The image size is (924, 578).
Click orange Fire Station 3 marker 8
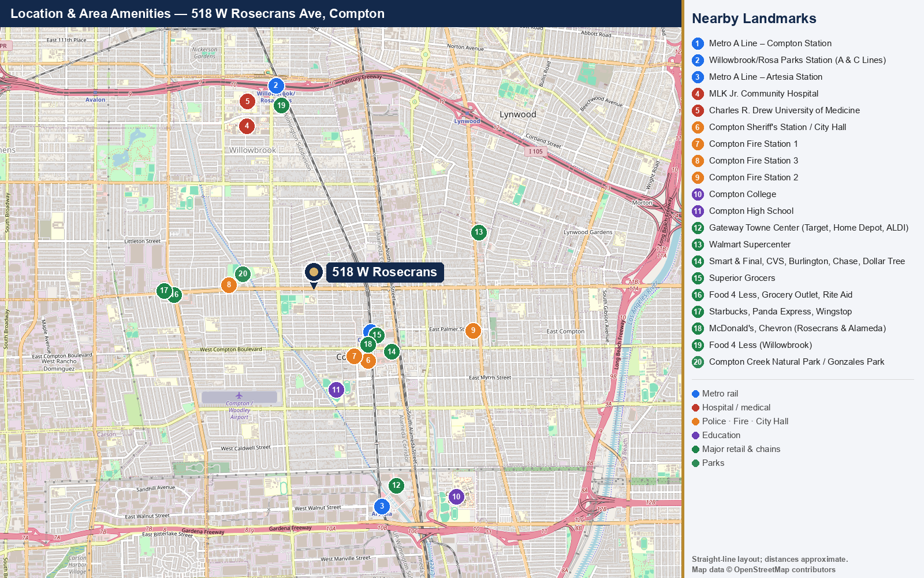pos(229,285)
